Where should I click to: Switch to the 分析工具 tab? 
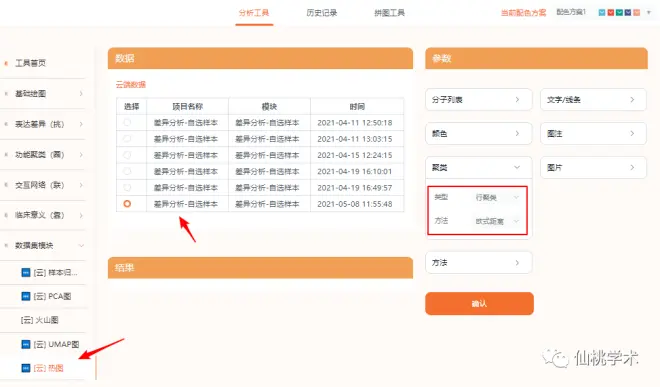tap(254, 13)
